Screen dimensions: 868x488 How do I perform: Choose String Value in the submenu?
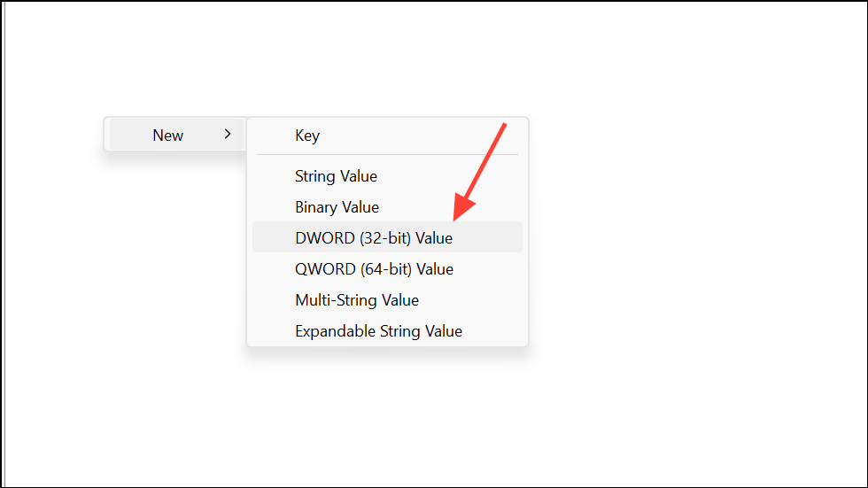(336, 176)
